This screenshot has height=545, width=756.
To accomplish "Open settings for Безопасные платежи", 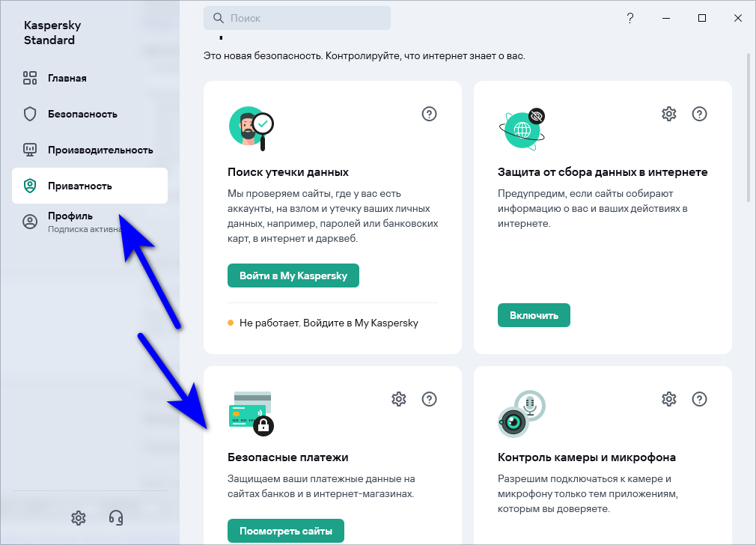I will (399, 399).
